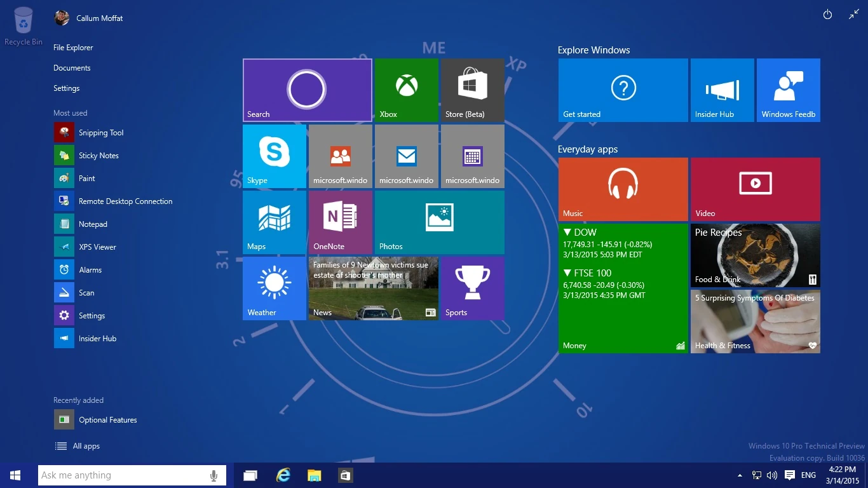The image size is (868, 488).
Task: Open the Store from the taskbar
Action: pyautogui.click(x=345, y=475)
